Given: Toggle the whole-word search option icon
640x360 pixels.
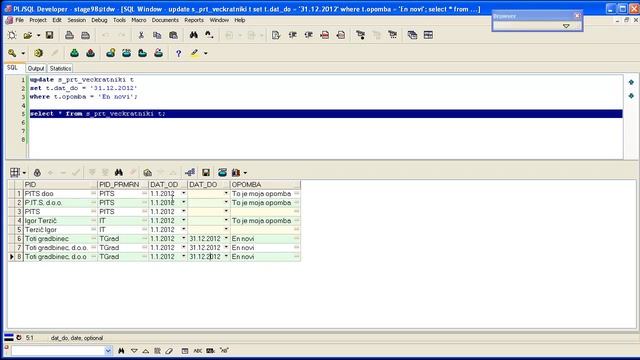Looking at the screenshot, I should click(211, 351).
